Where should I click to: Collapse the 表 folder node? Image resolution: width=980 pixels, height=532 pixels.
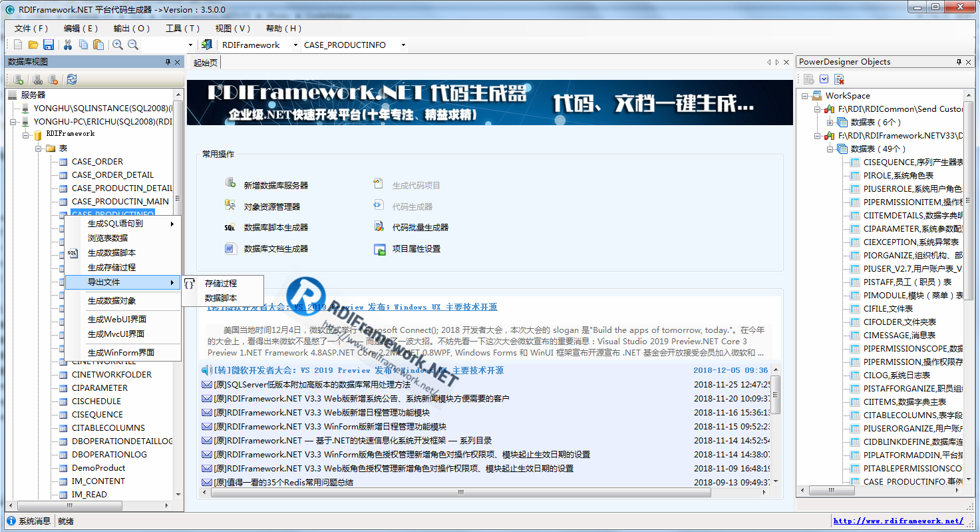(x=38, y=148)
